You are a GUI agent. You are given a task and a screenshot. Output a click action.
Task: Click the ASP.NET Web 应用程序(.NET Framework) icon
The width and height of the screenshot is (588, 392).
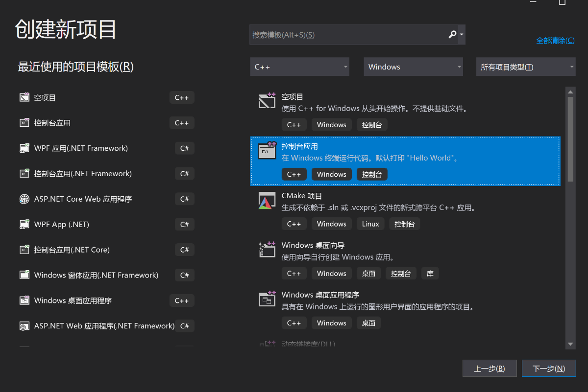pyautogui.click(x=24, y=326)
